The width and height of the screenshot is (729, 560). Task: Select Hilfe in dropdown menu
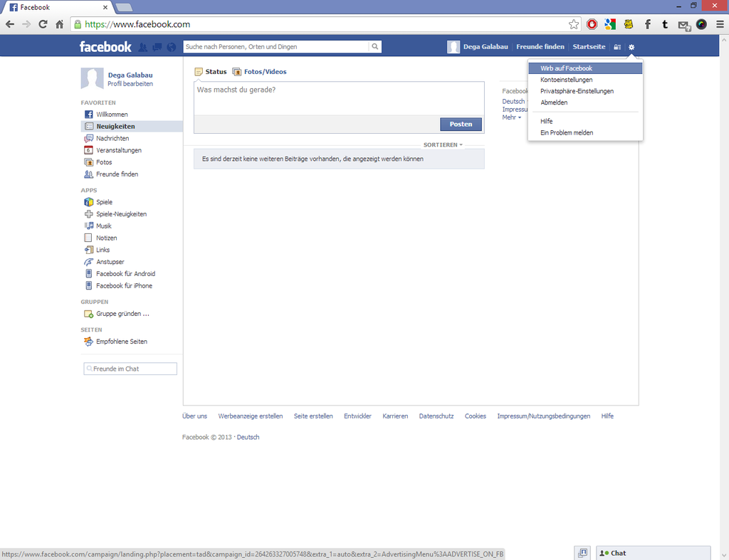coord(585,121)
